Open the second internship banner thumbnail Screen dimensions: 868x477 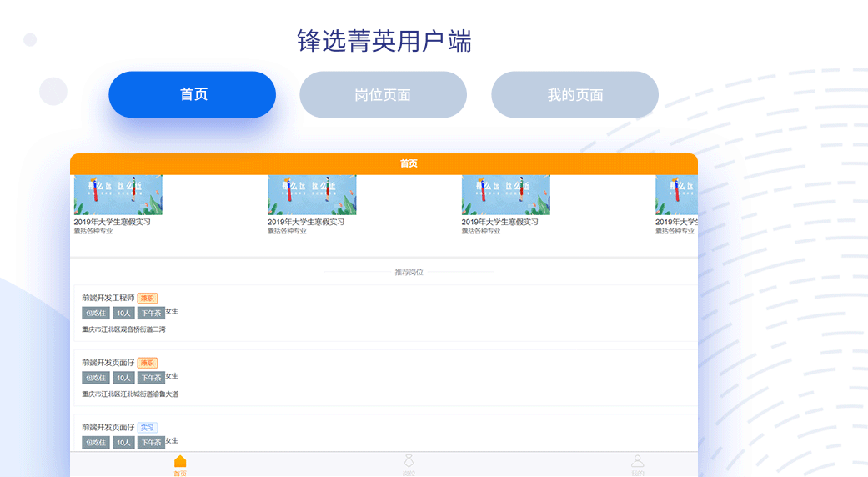click(x=312, y=195)
